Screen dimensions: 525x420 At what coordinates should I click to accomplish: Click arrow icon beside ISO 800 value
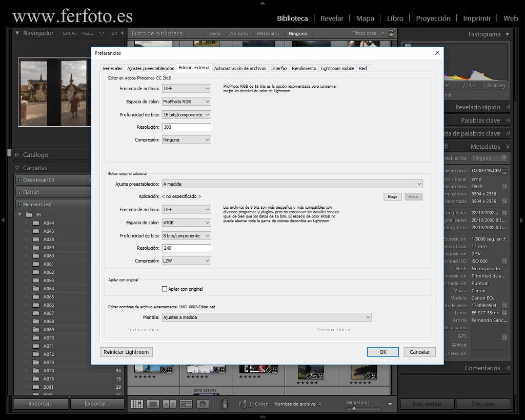pyautogui.click(x=504, y=261)
